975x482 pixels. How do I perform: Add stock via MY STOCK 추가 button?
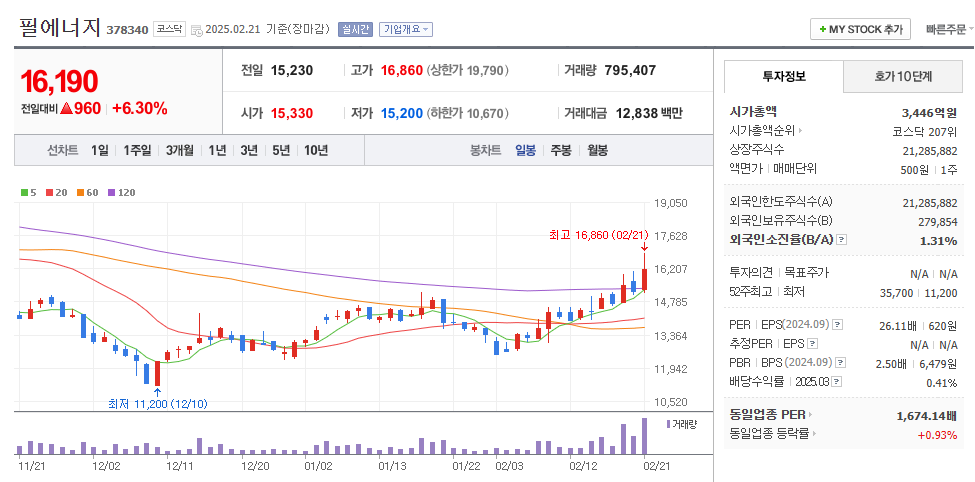860,29
